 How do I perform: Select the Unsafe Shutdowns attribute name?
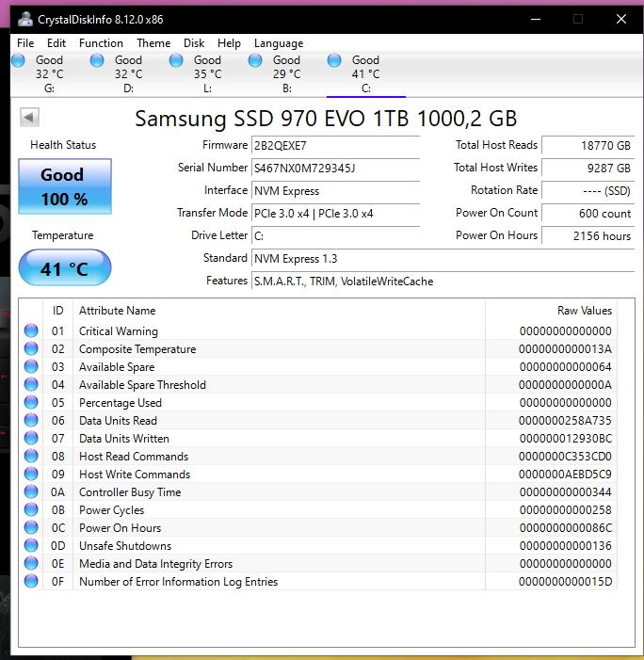point(125,546)
